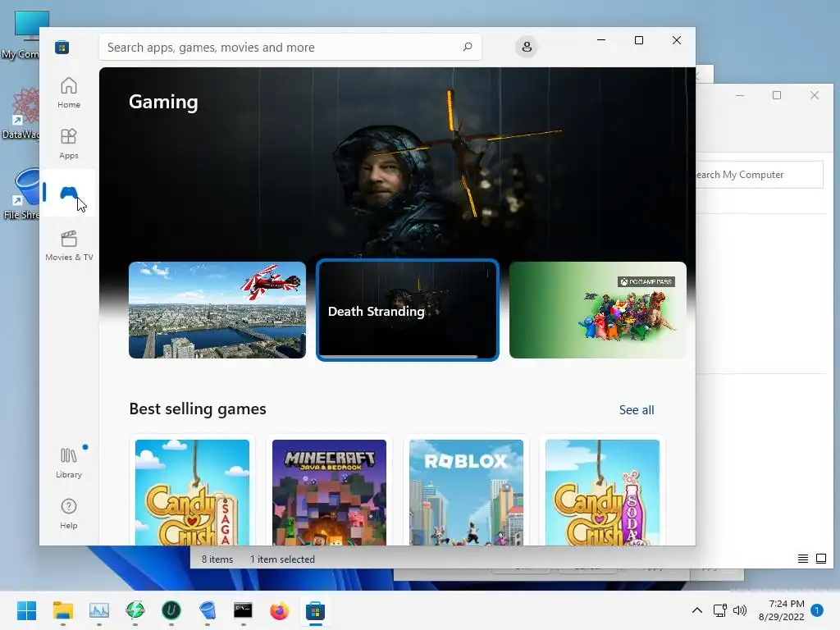
Task: Open File Explorer from the taskbar
Action: tap(62, 610)
